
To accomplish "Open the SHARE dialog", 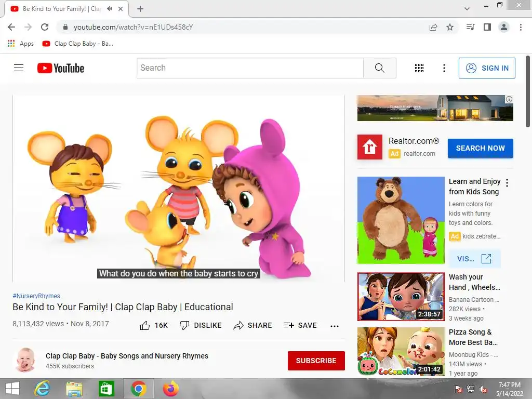I will [x=253, y=325].
